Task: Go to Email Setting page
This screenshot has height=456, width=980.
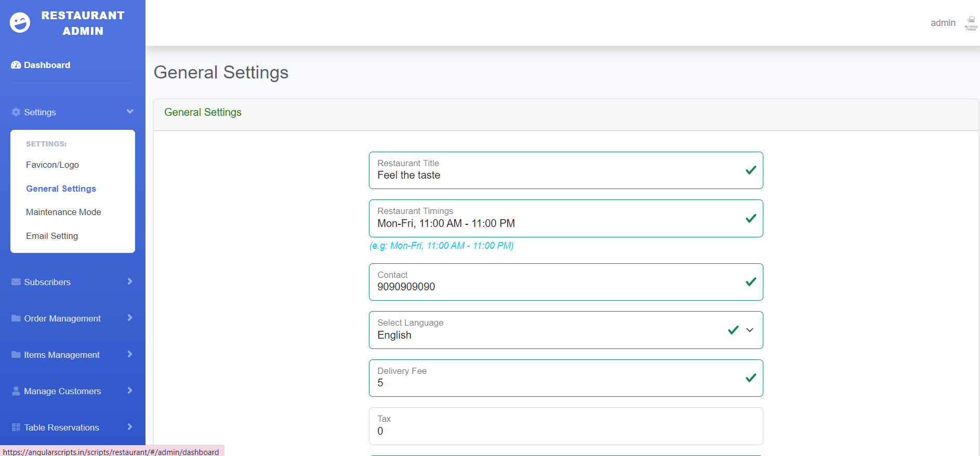Action: pyautogui.click(x=52, y=236)
